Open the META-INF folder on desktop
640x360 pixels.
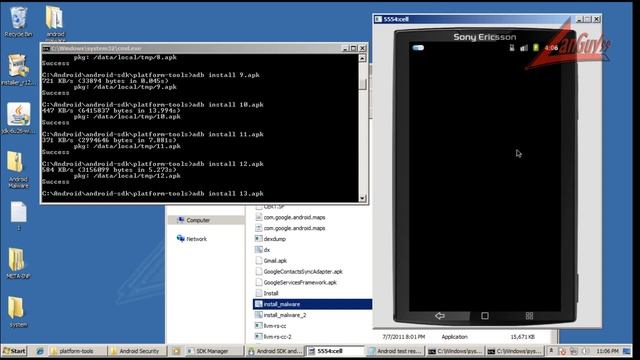18,264
